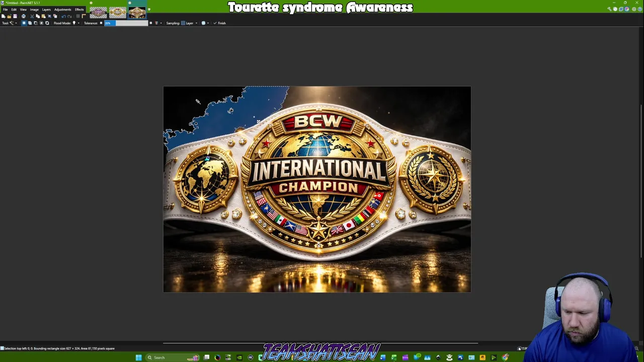Open the image list dropdown arrow
The height and width of the screenshot is (362, 644).
point(149,10)
